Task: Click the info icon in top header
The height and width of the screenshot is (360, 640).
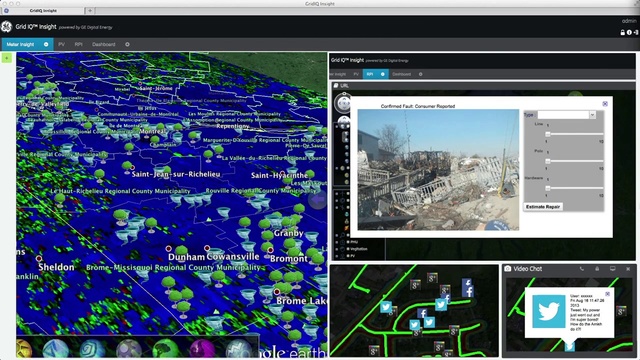Action: tap(629, 32)
